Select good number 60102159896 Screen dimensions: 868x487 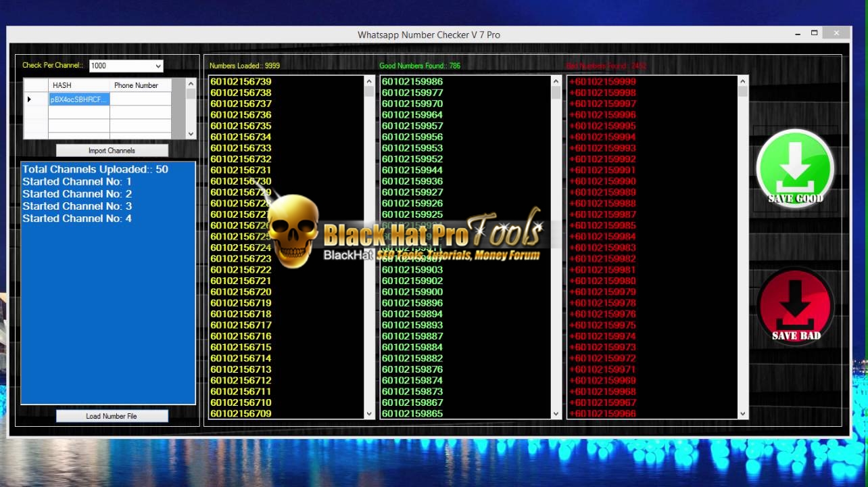[412, 303]
